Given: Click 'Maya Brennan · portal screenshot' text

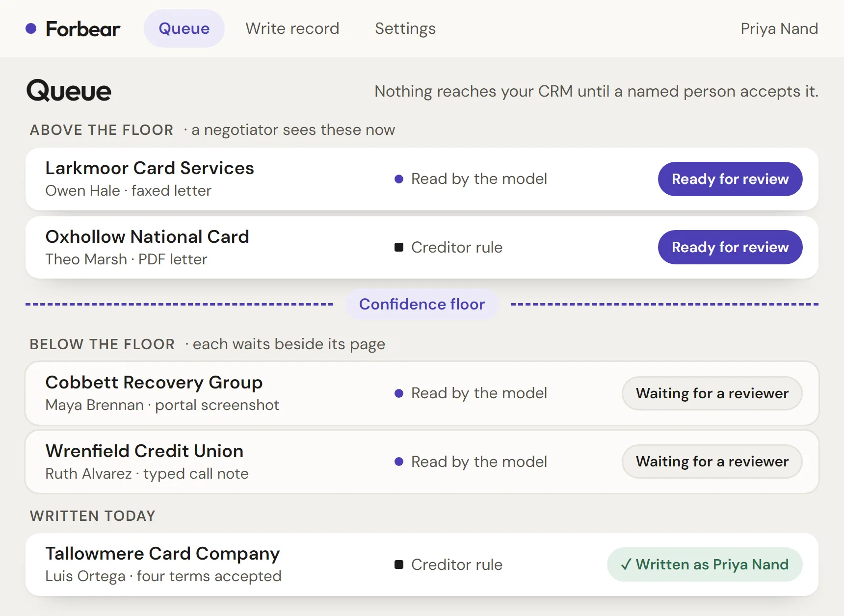Looking at the screenshot, I should point(162,405).
